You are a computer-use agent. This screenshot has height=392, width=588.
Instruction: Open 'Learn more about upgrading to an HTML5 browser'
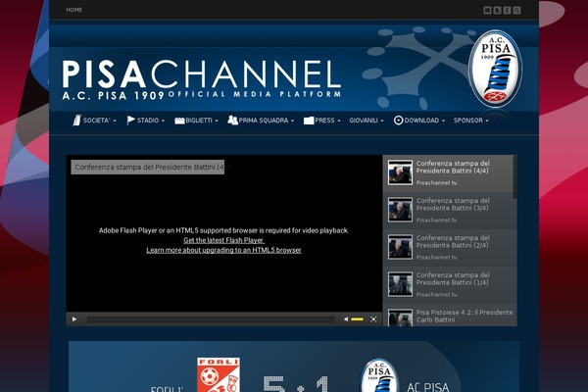223,250
